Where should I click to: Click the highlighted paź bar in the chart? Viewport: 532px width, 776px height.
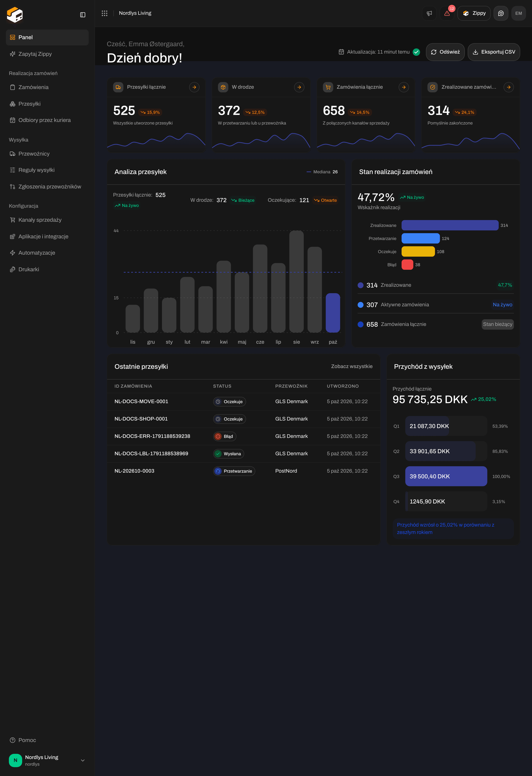(x=333, y=313)
